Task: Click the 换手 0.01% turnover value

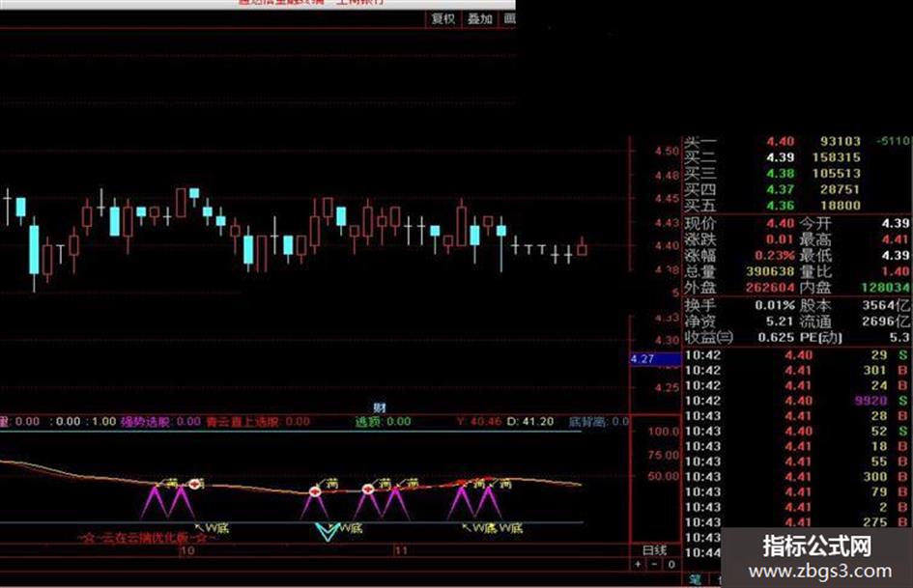Action: click(x=775, y=305)
